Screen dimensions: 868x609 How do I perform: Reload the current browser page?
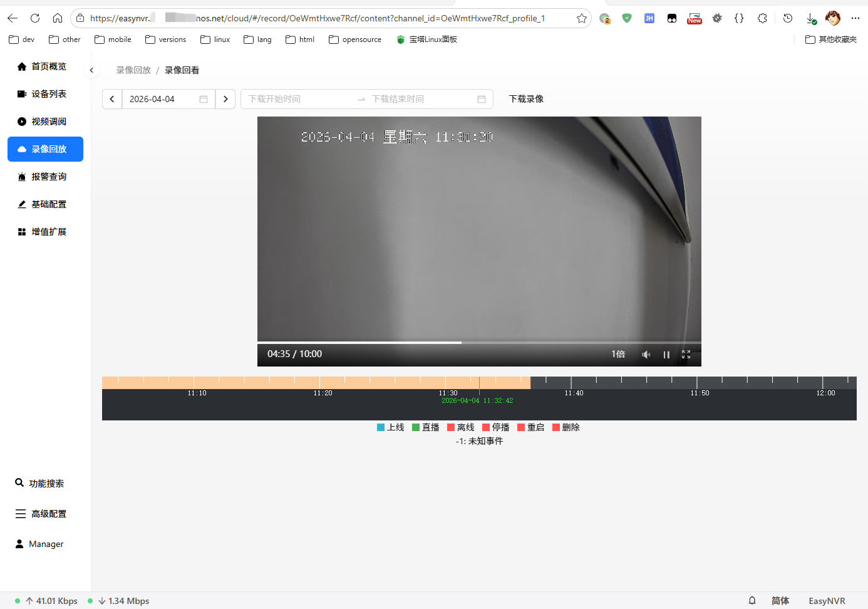click(35, 18)
